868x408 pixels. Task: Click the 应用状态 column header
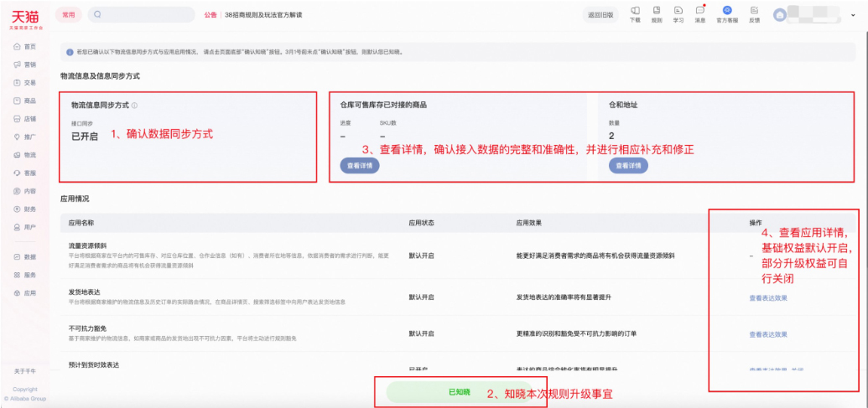pyautogui.click(x=421, y=223)
